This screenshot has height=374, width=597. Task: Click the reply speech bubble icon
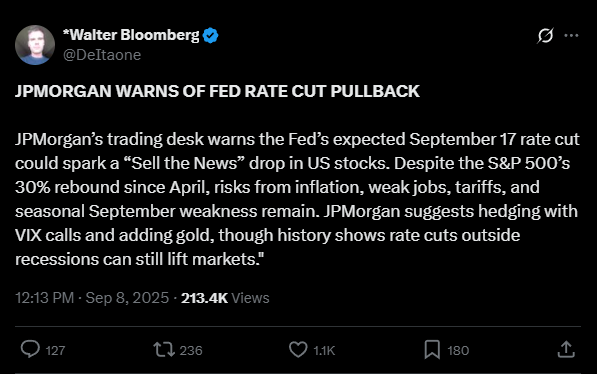[x=30, y=349]
